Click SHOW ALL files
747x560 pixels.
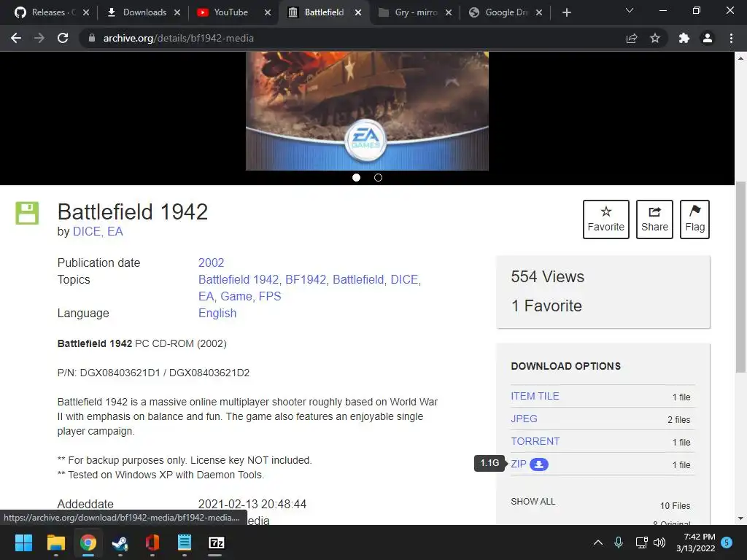coord(533,502)
